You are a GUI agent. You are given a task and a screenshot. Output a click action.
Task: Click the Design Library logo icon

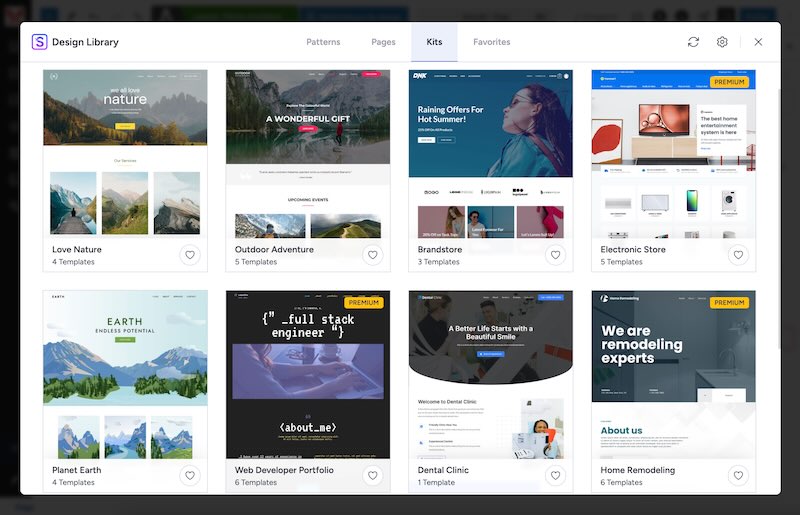[40, 42]
